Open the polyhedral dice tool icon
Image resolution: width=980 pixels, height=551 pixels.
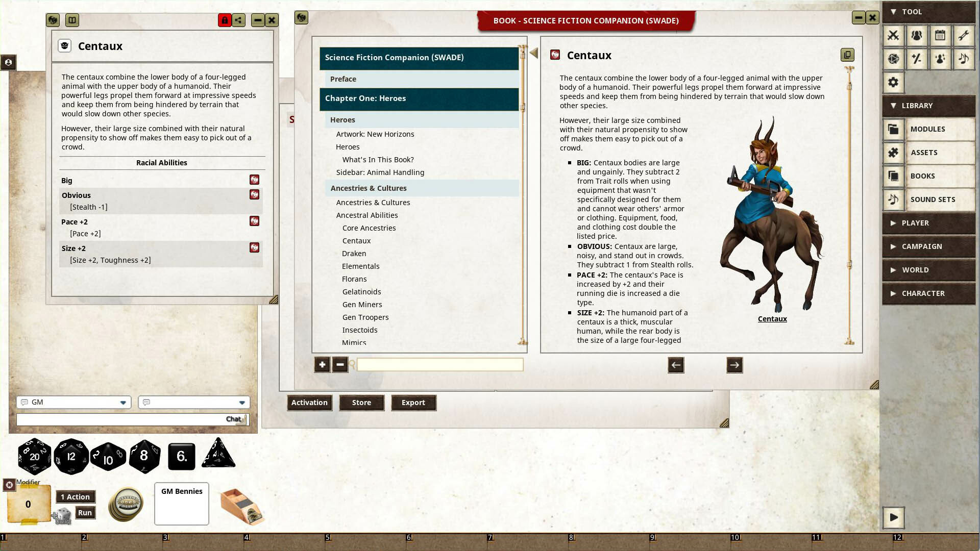pyautogui.click(x=894, y=59)
